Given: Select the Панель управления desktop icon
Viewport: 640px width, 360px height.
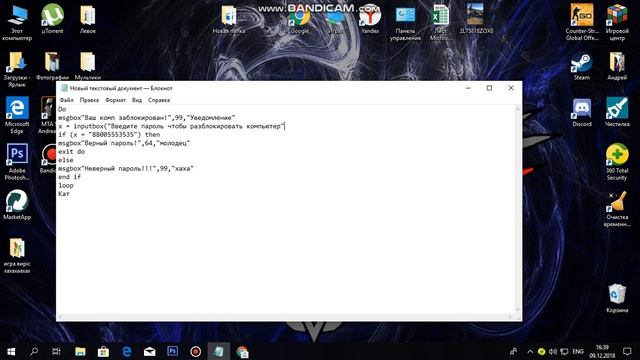Looking at the screenshot, I should click(405, 22).
